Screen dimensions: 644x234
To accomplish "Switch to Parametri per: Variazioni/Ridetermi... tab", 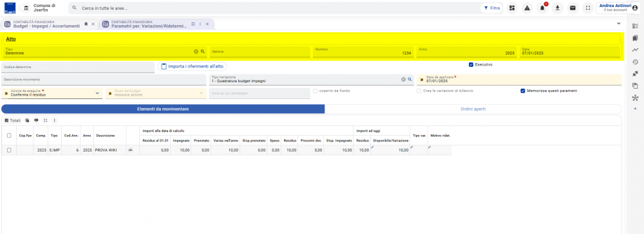I will pyautogui.click(x=149, y=24).
